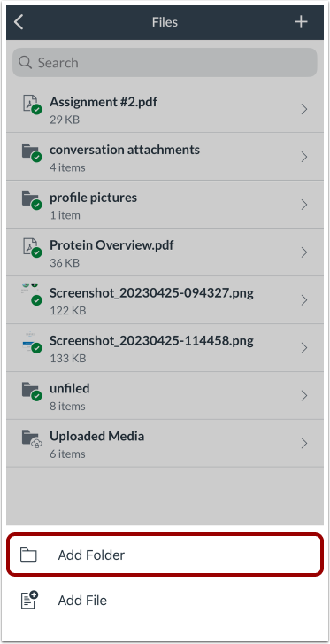
Task: Click Screenshot_20230425-094327.png file name
Action: 151,293
